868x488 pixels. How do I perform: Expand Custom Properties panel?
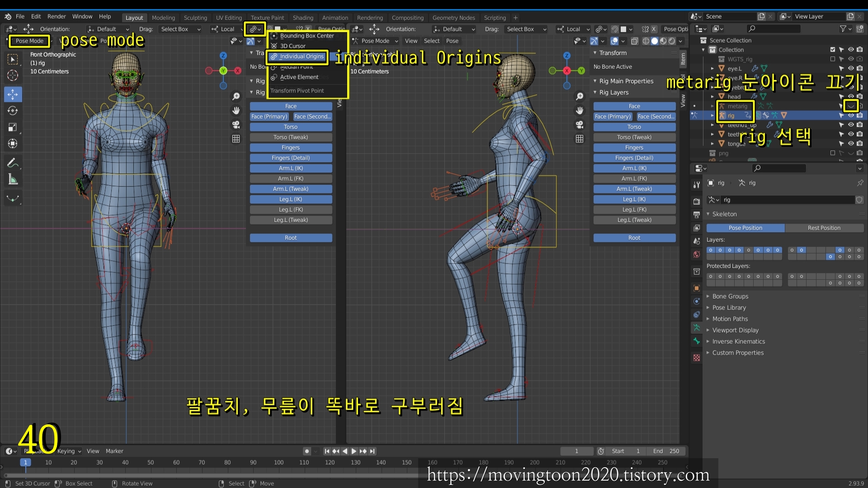738,353
